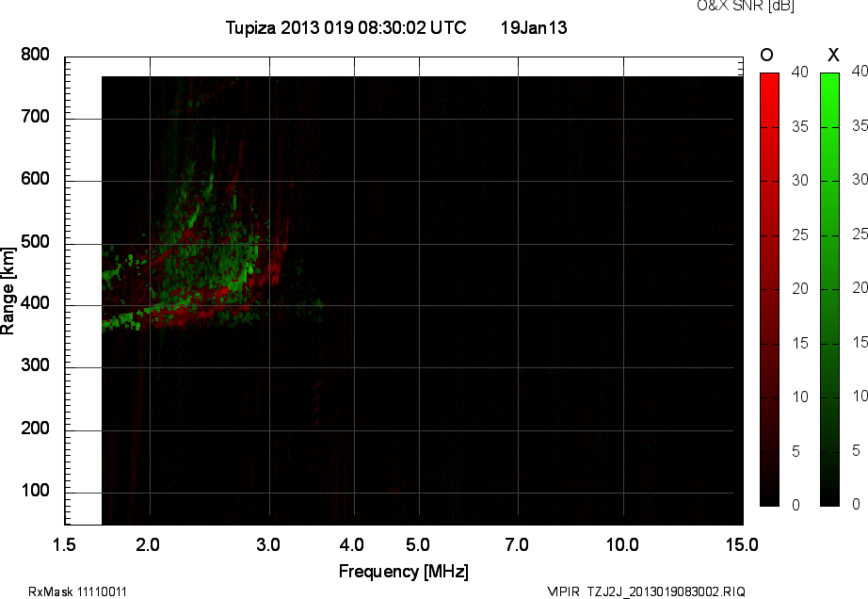Click the frequency axis value 7.0
The image size is (868, 599).
[517, 544]
